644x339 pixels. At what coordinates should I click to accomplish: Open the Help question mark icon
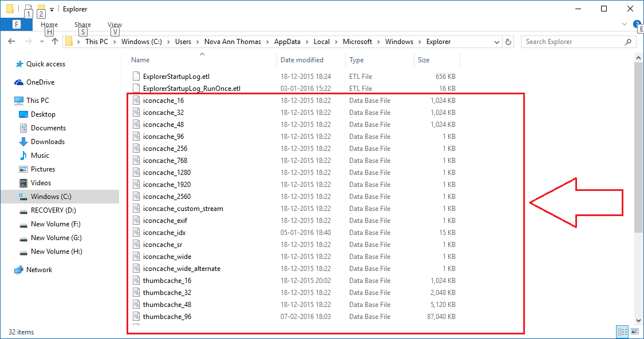click(x=637, y=24)
